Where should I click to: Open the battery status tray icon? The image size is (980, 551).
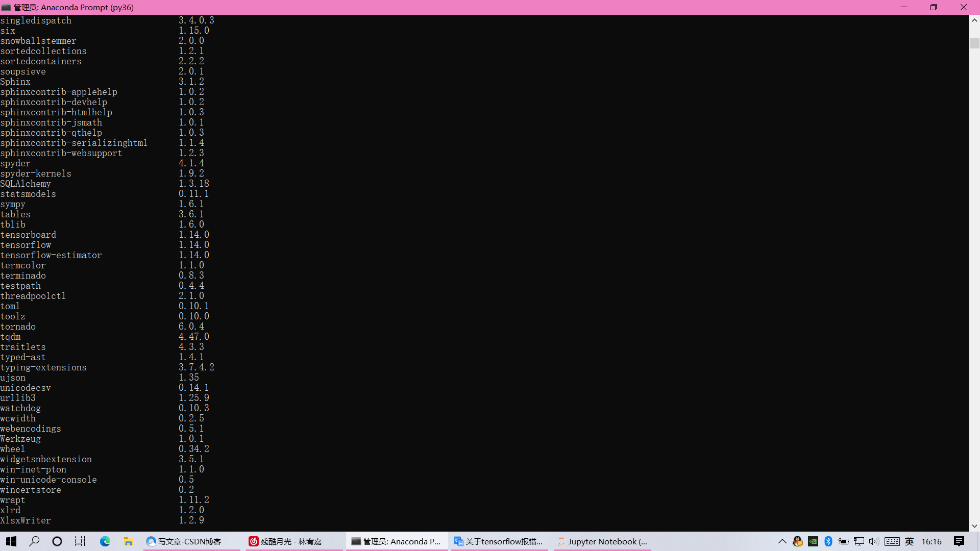pos(844,541)
